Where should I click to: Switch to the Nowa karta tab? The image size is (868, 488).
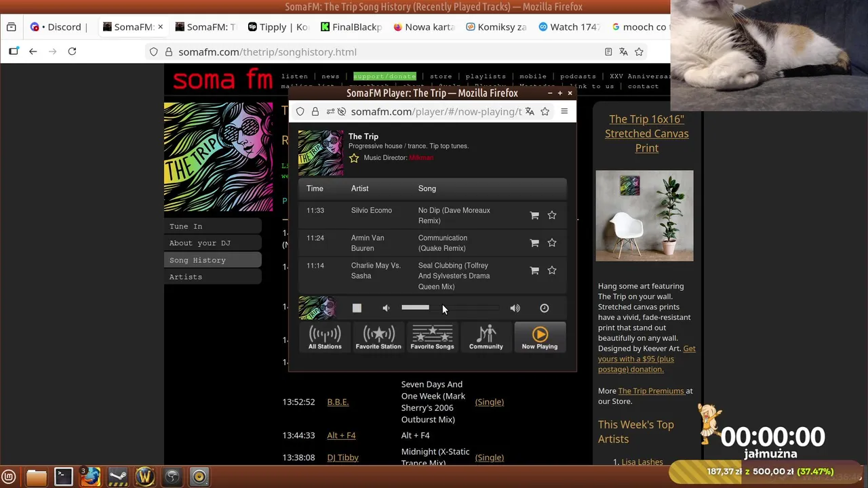(x=424, y=27)
